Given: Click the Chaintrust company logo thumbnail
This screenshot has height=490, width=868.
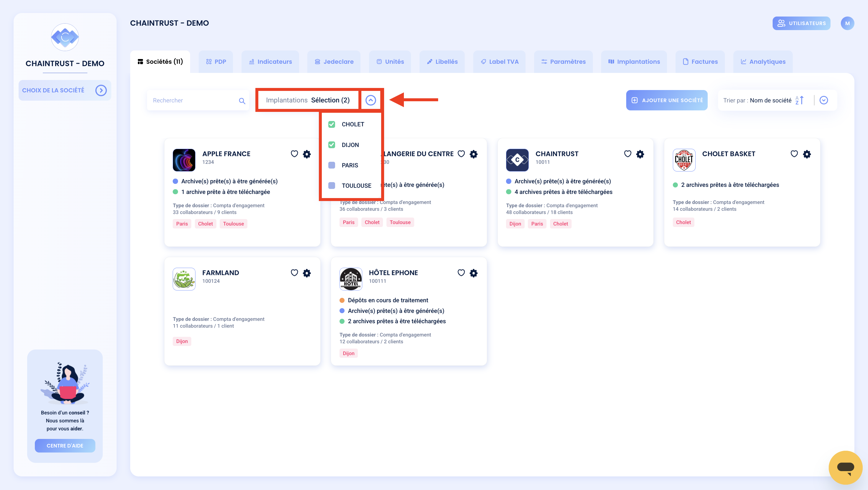Looking at the screenshot, I should [517, 160].
